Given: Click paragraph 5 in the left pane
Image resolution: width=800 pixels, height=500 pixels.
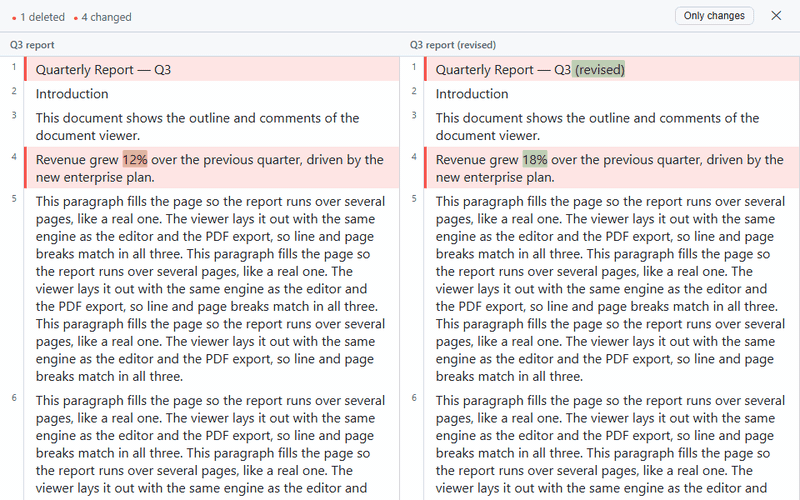Looking at the screenshot, I should tap(211, 289).
